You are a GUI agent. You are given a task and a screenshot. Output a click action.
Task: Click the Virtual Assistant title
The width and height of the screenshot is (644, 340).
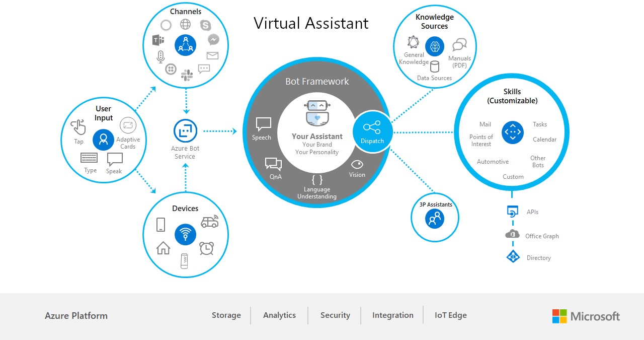(311, 23)
